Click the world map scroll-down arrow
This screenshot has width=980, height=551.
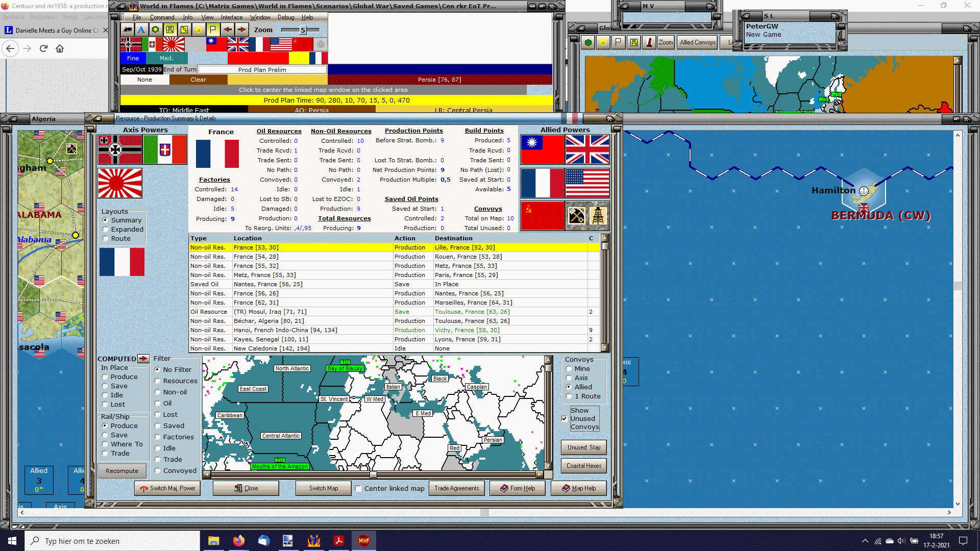pos(958,504)
